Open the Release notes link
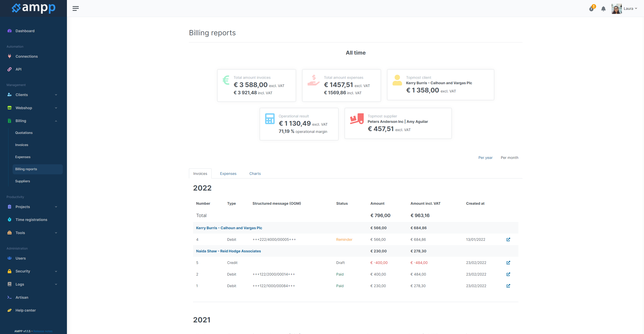Screen dimensions: 644x334 [43, 331]
